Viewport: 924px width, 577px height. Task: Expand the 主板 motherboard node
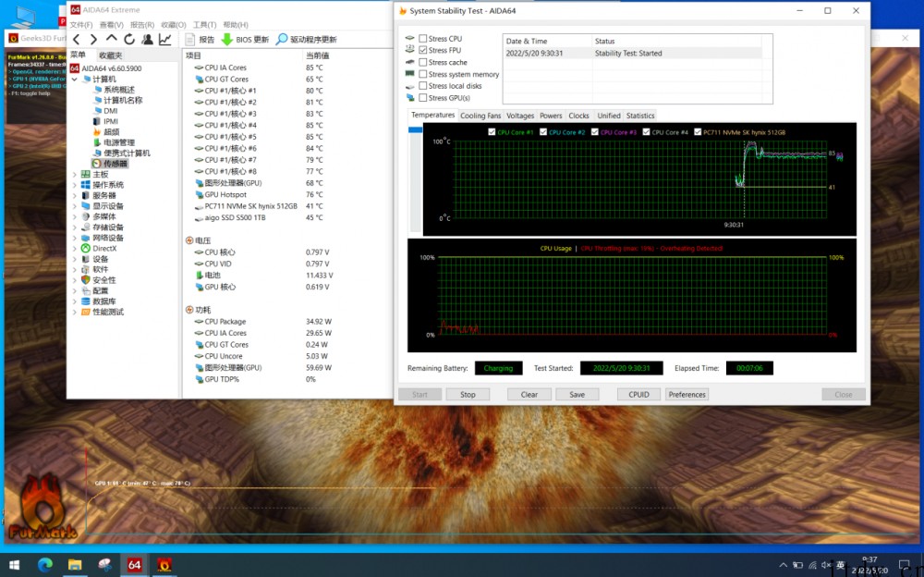point(75,175)
